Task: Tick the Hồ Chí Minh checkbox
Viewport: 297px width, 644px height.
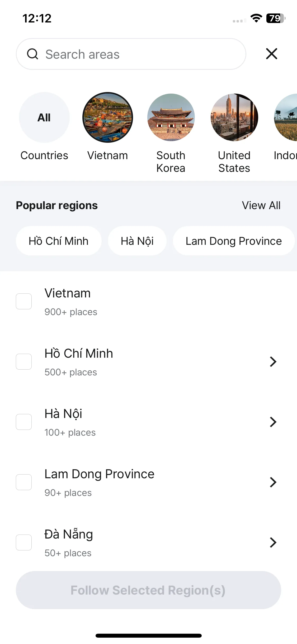Action: coord(24,362)
